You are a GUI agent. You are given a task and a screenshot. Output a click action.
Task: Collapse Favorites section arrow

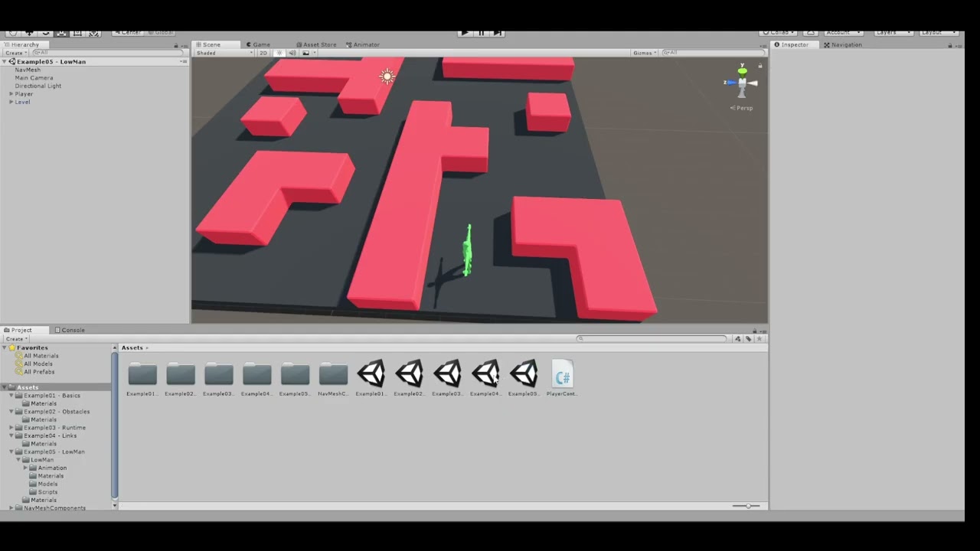pyautogui.click(x=5, y=347)
